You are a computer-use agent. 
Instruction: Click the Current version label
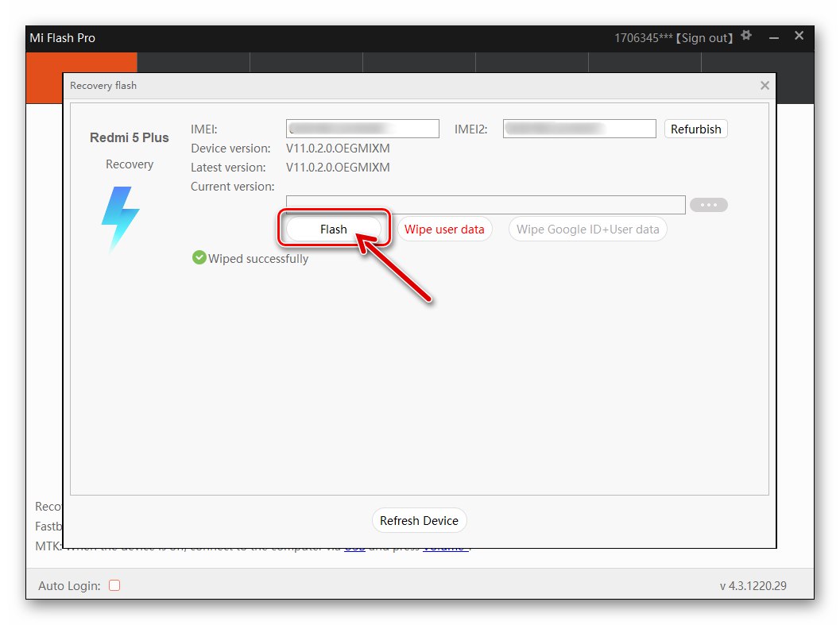233,187
